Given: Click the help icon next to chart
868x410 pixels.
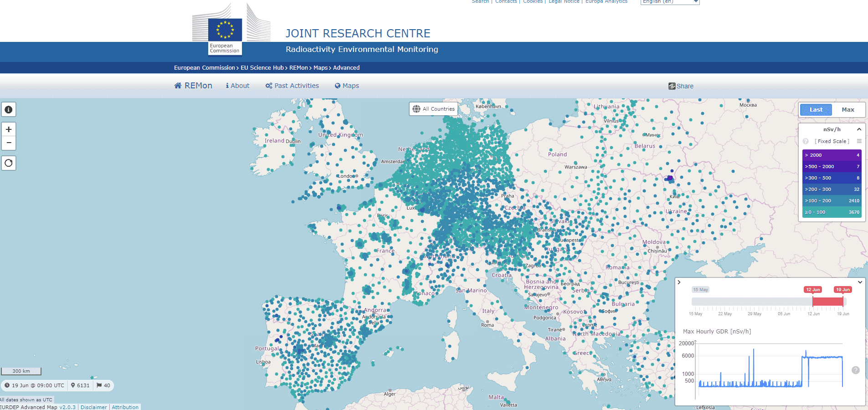Looking at the screenshot, I should tap(855, 370).
